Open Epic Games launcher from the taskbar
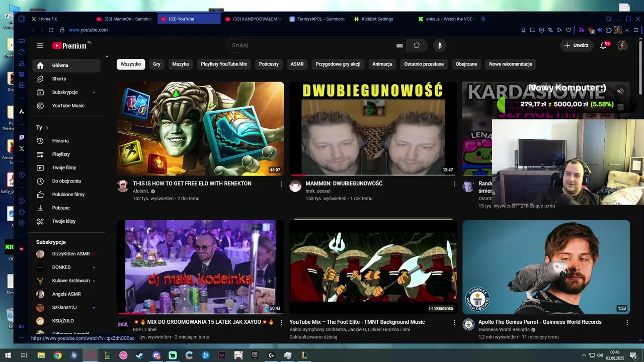This screenshot has height=362, width=644. pyautogui.click(x=255, y=355)
